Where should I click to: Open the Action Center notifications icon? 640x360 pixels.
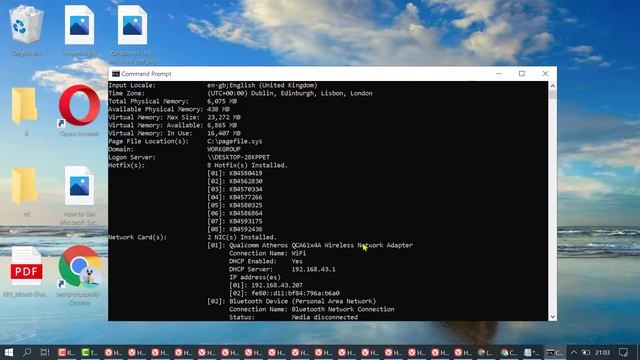click(623, 352)
